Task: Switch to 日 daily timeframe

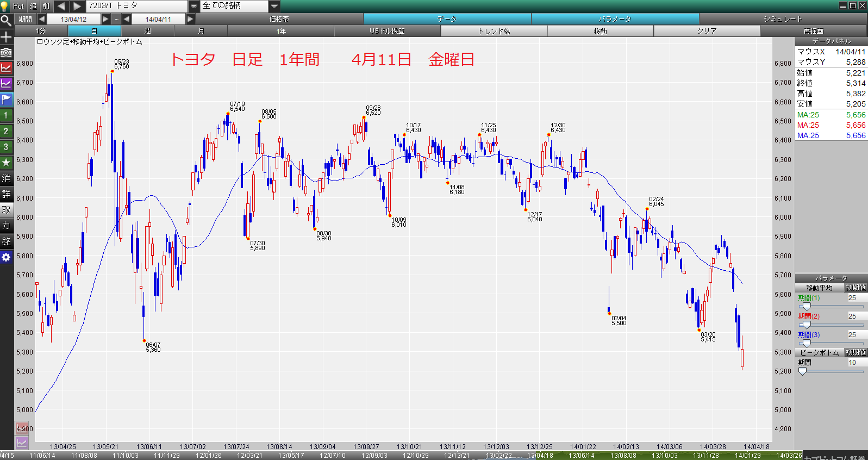Action: coord(95,31)
